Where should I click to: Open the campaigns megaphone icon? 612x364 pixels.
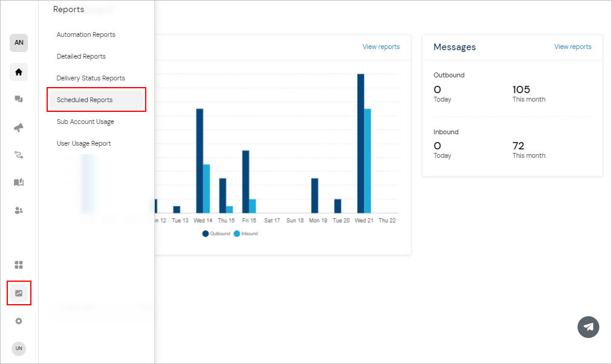(x=19, y=127)
